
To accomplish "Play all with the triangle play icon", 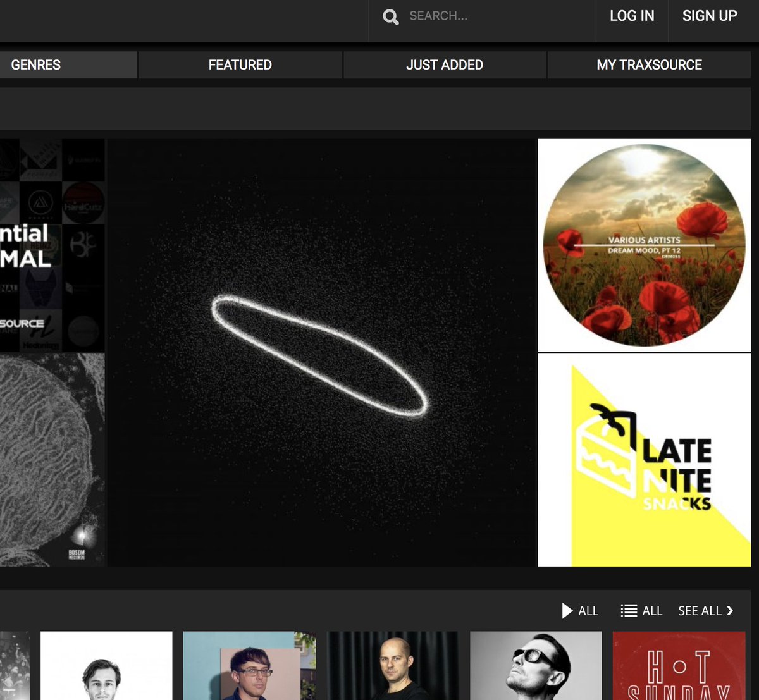I will pos(567,611).
